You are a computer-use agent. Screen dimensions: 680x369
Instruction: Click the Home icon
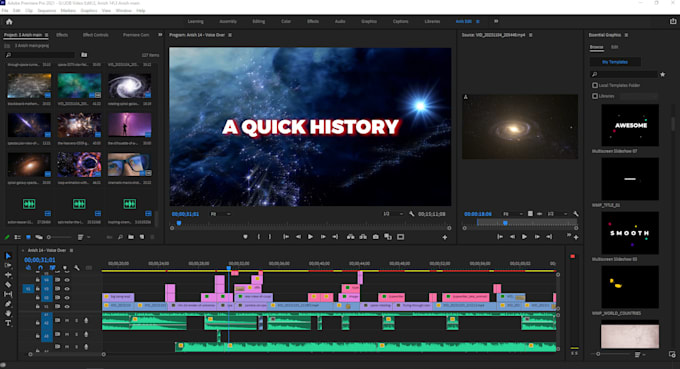tap(9, 21)
